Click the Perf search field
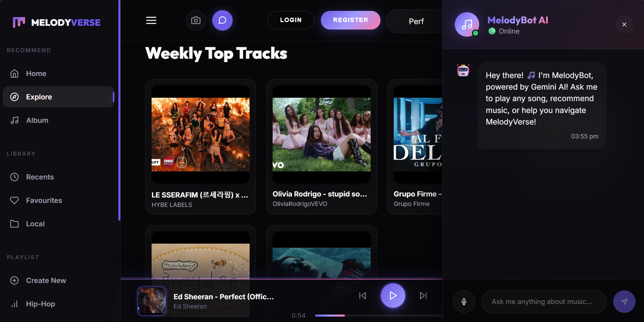 [x=414, y=21]
